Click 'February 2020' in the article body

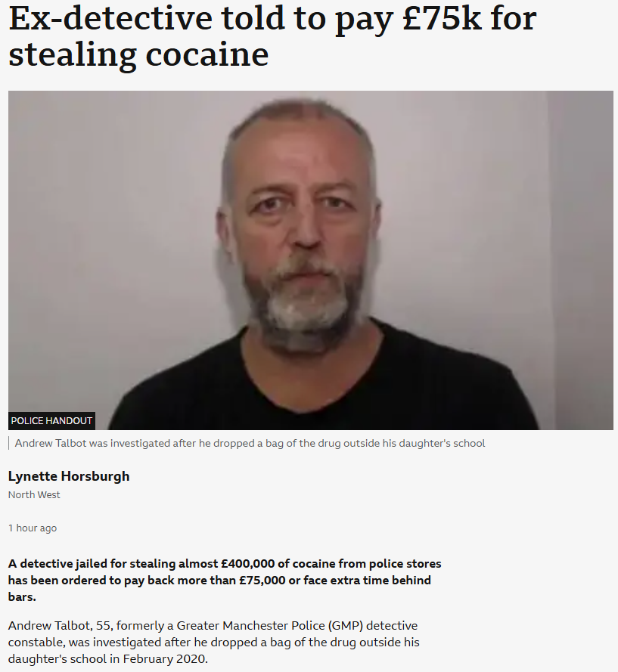[x=165, y=658]
